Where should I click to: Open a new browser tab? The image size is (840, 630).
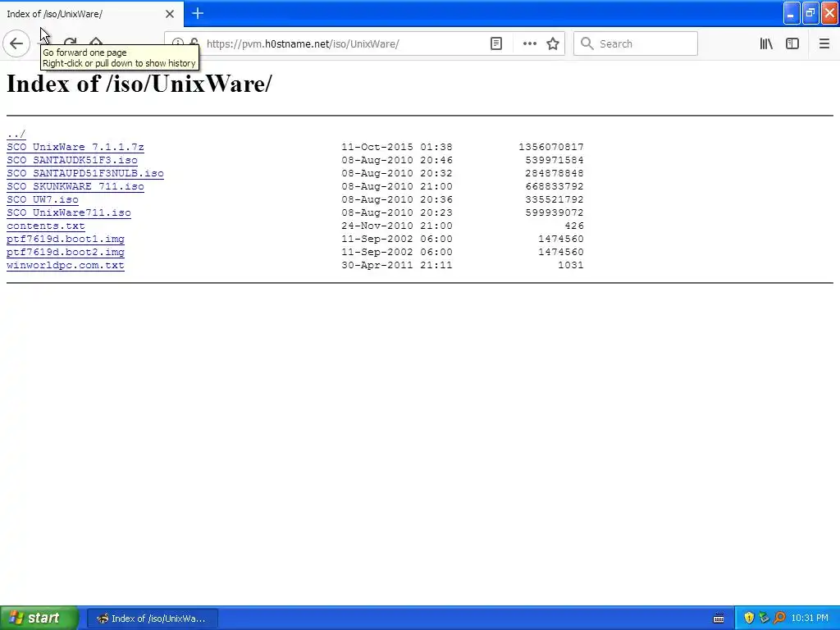point(198,13)
